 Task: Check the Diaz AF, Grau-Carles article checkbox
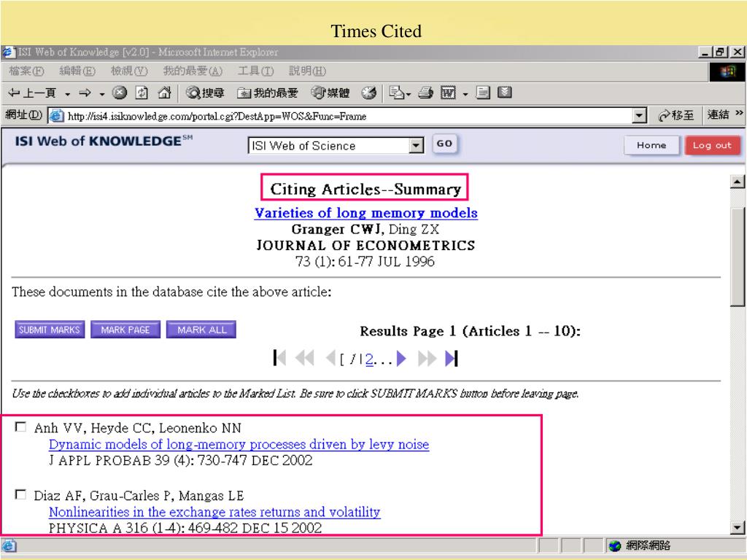(20, 494)
